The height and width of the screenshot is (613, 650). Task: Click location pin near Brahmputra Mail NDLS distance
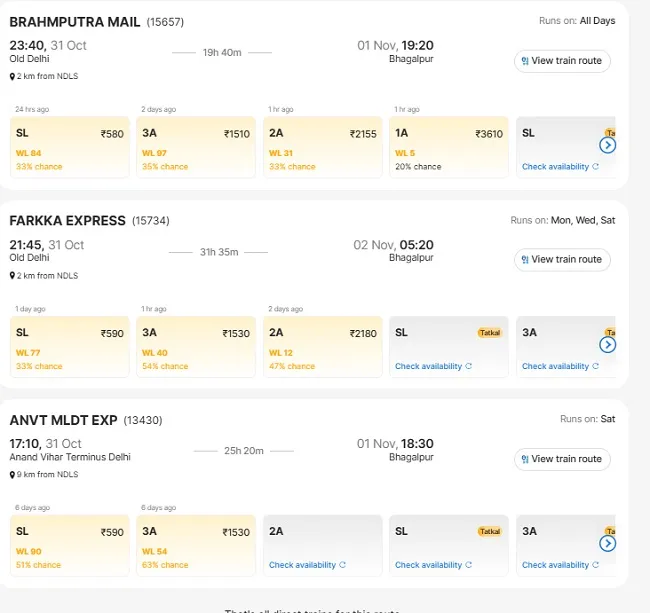coord(12,77)
